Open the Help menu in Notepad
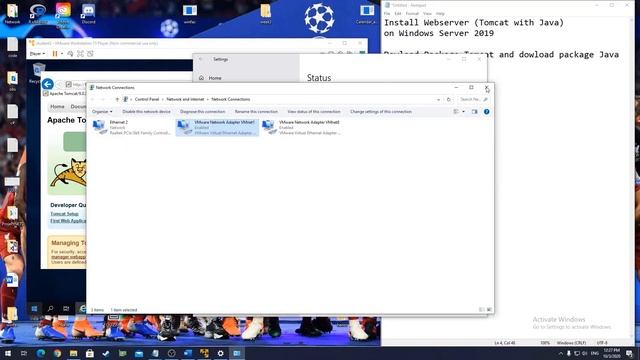The height and width of the screenshot is (360, 640). (440, 13)
